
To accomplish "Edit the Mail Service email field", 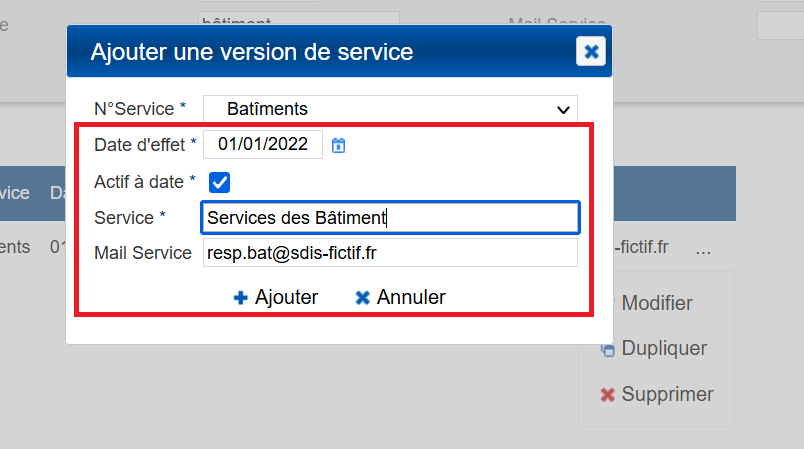I will tap(390, 253).
